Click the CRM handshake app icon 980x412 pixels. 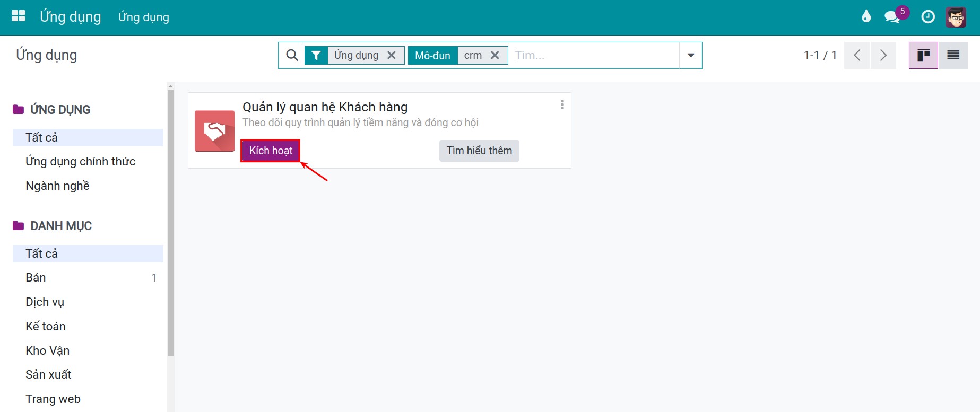[x=214, y=131]
